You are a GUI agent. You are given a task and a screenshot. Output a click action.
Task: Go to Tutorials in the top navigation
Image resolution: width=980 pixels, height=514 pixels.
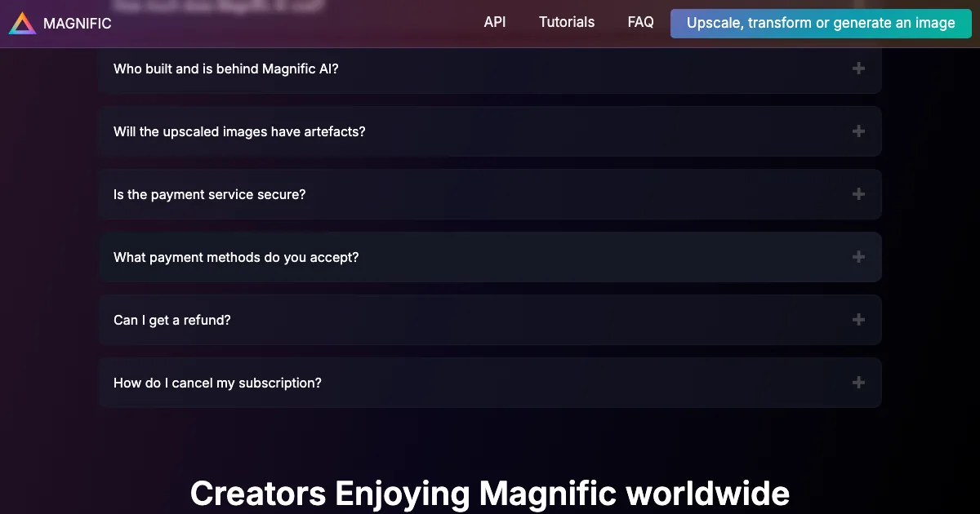pyautogui.click(x=567, y=23)
